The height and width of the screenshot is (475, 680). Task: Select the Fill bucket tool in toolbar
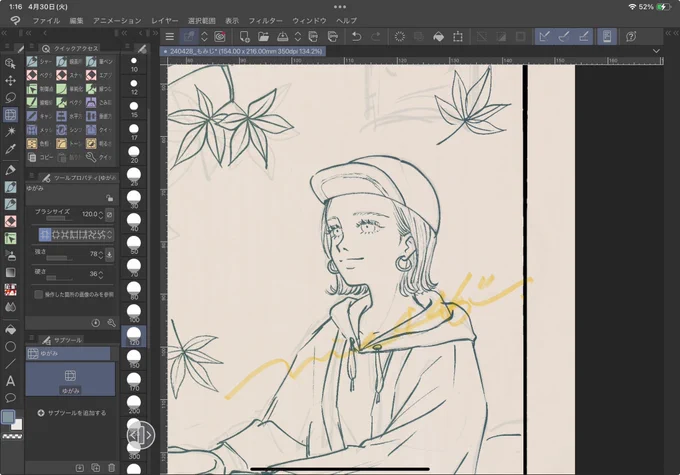point(10,330)
